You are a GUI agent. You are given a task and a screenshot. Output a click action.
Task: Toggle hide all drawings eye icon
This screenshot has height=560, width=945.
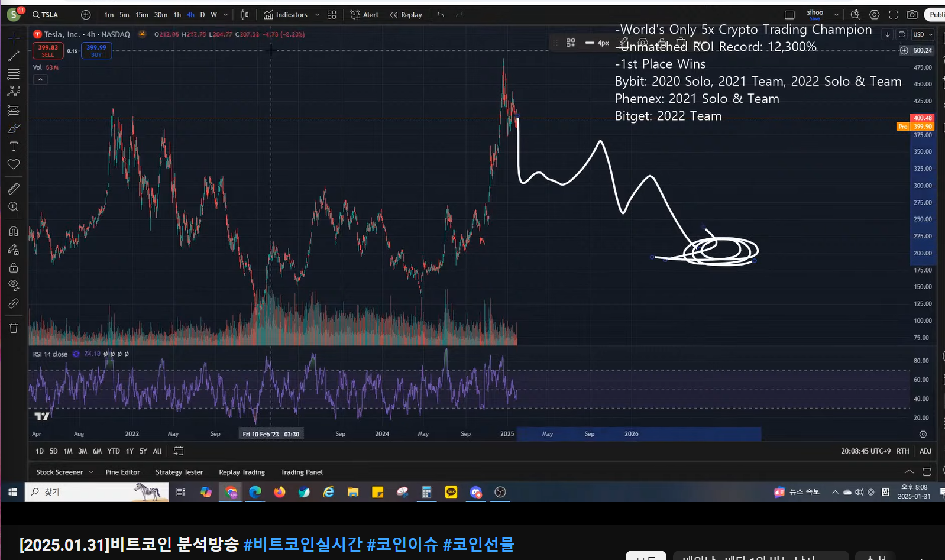click(14, 285)
